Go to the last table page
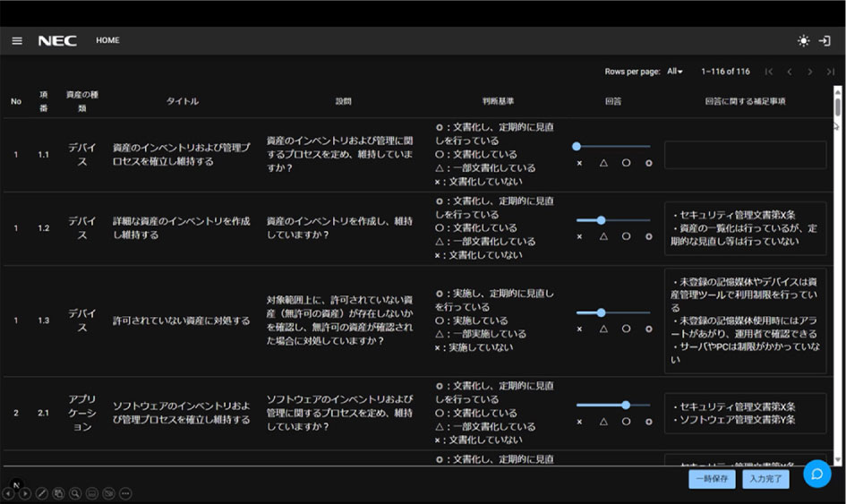This screenshot has height=504, width=846. coord(831,72)
